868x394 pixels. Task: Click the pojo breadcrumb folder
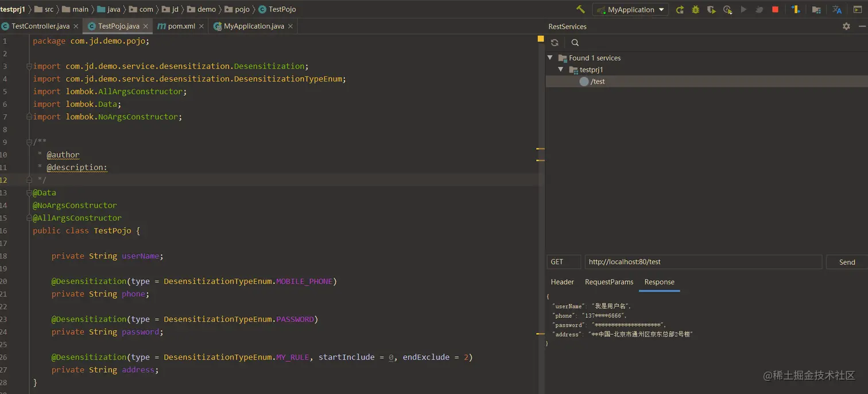[237, 9]
